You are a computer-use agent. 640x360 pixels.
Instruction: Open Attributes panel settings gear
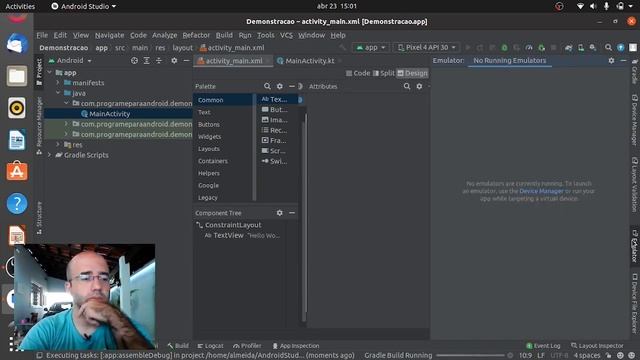(x=419, y=86)
